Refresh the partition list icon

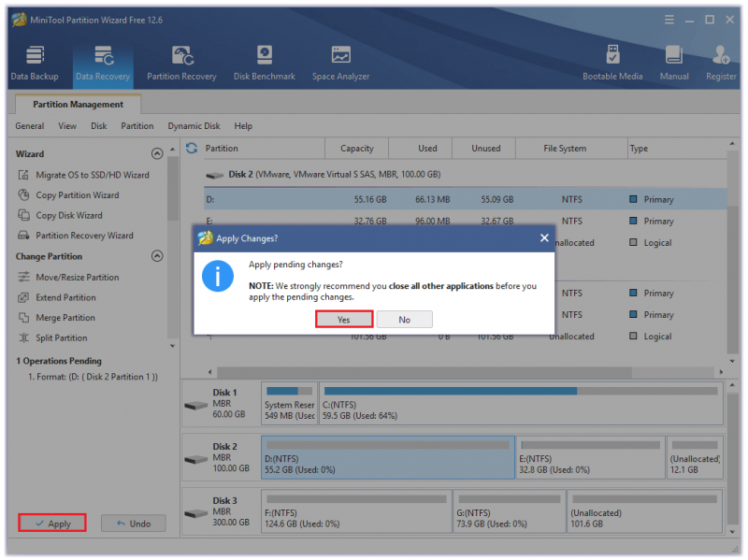click(192, 149)
